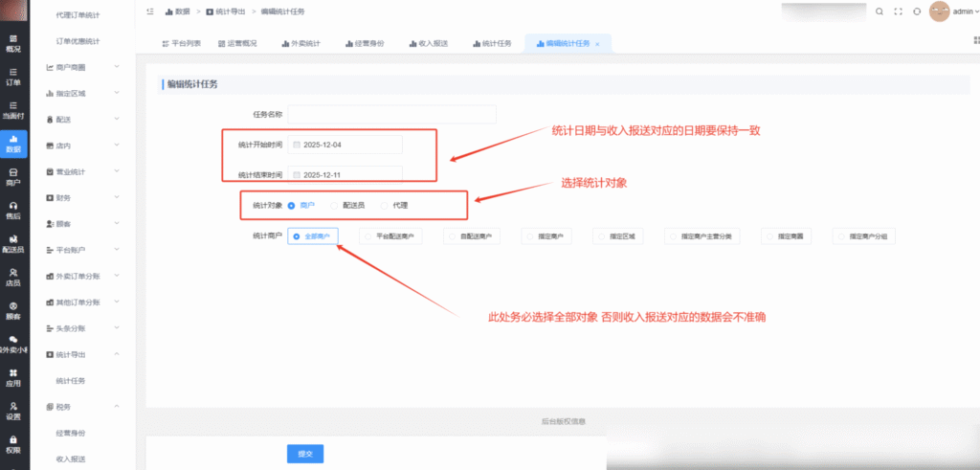Collapse the menu via the top hamburger icon
The height and width of the screenshot is (470, 980).
click(x=149, y=11)
